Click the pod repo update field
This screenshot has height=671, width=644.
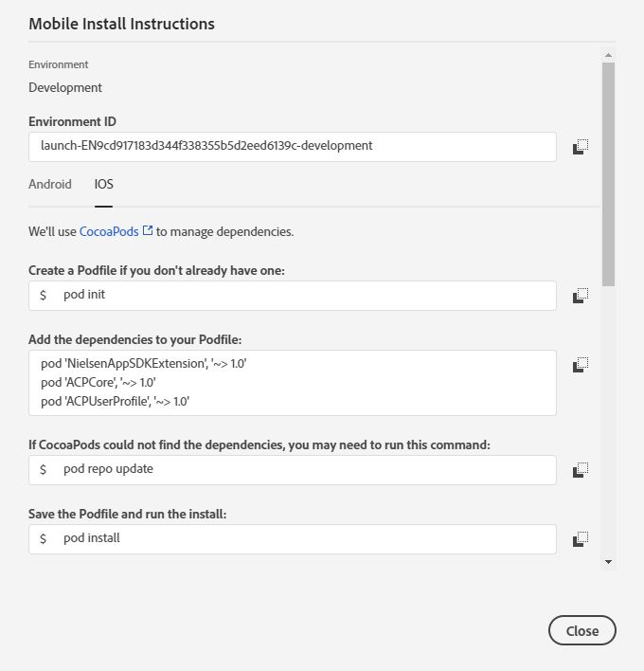(x=293, y=470)
